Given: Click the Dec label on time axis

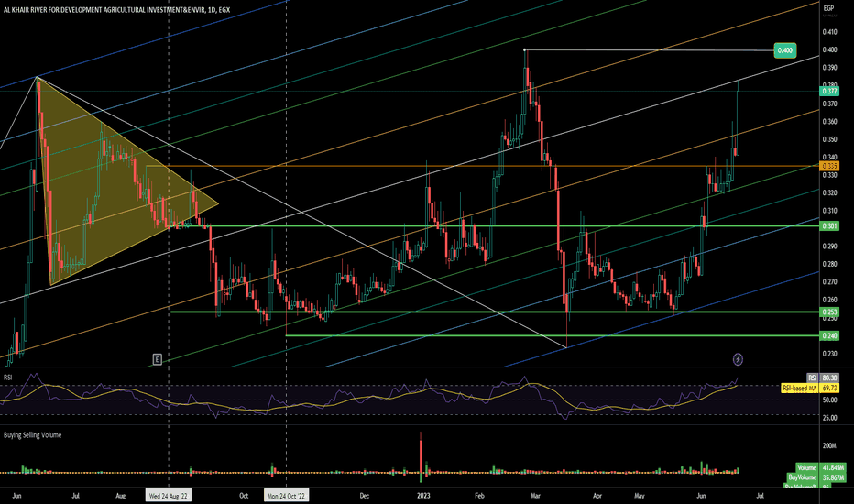Looking at the screenshot, I should point(365,496).
